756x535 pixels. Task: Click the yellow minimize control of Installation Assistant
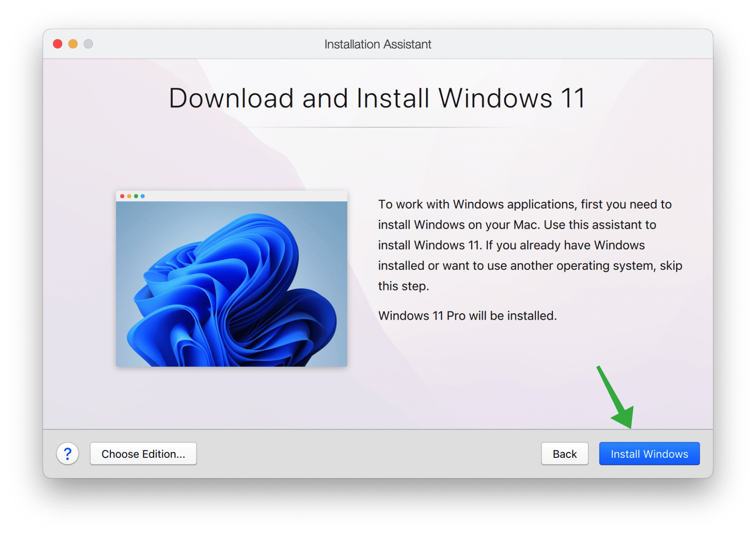click(x=73, y=44)
